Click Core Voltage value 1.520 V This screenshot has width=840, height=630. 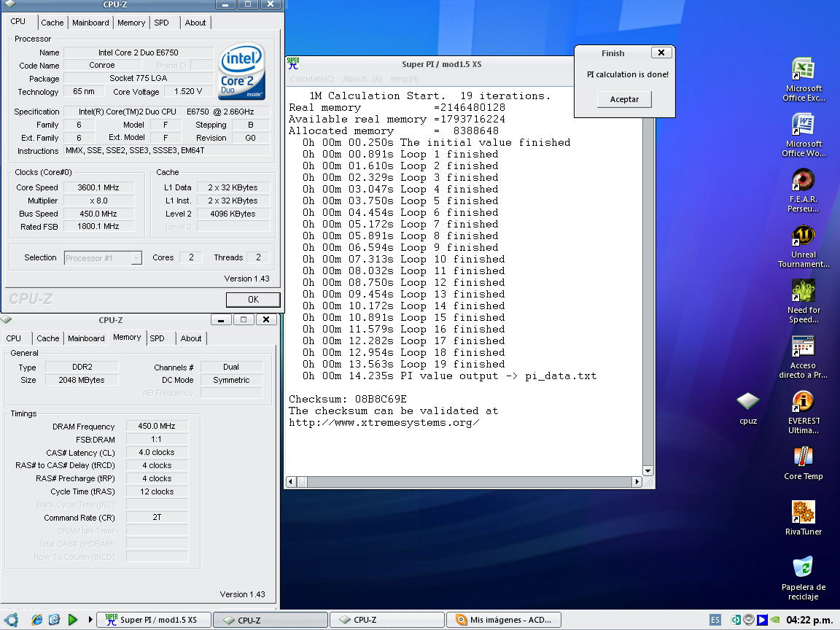188,92
